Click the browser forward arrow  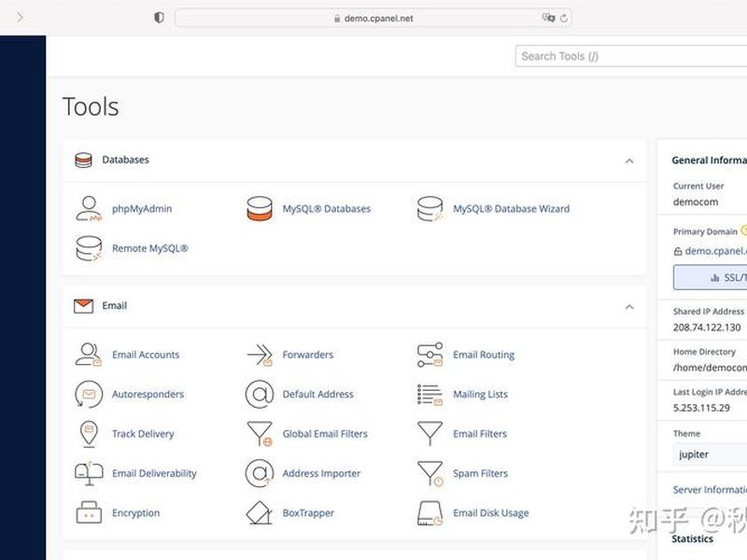20,18
